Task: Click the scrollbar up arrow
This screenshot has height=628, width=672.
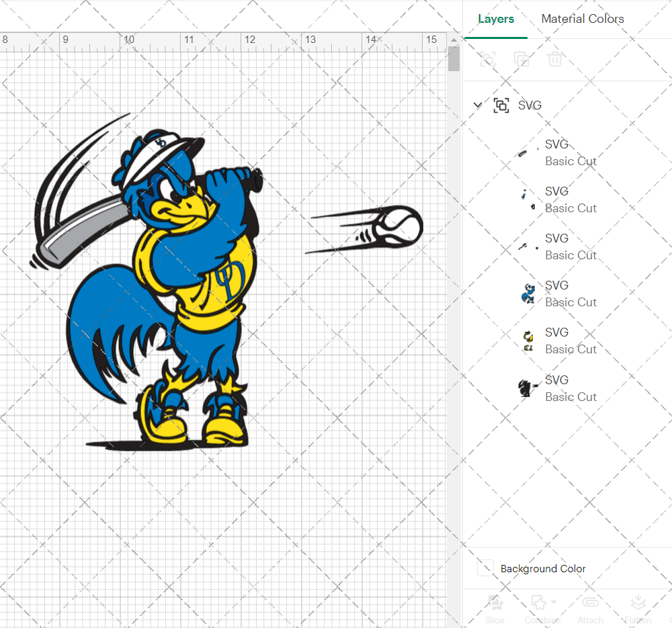Action: [454, 40]
